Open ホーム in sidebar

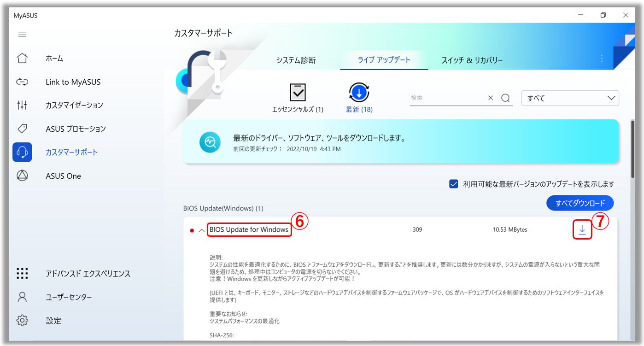pos(54,59)
